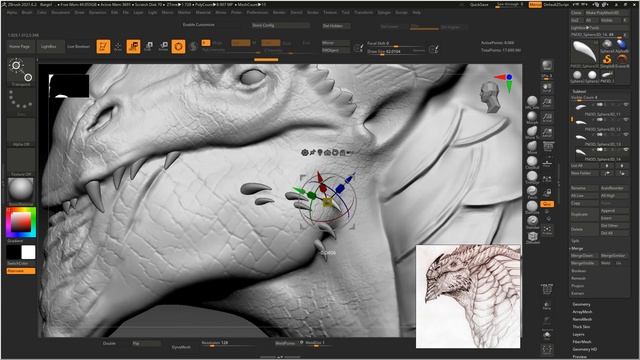
Task: Click the Transpose brush icon at left
Action: click(20, 71)
